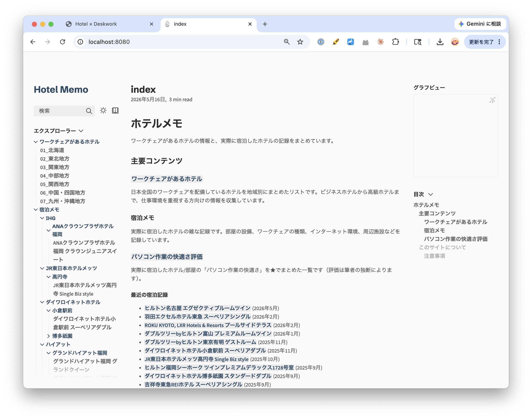Collapse the ANAクラウンプラザホテル福岡 folder
The height and width of the screenshot is (419, 532).
click(x=49, y=230)
